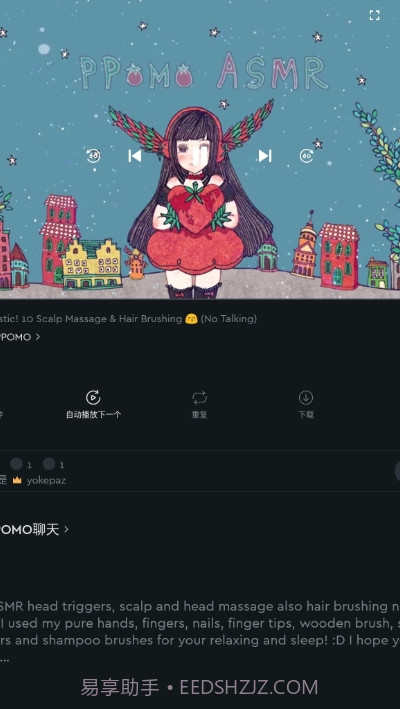Screen dimensions: 400x709
Task: Tap the 下载 download icon
Action: pyautogui.click(x=306, y=398)
